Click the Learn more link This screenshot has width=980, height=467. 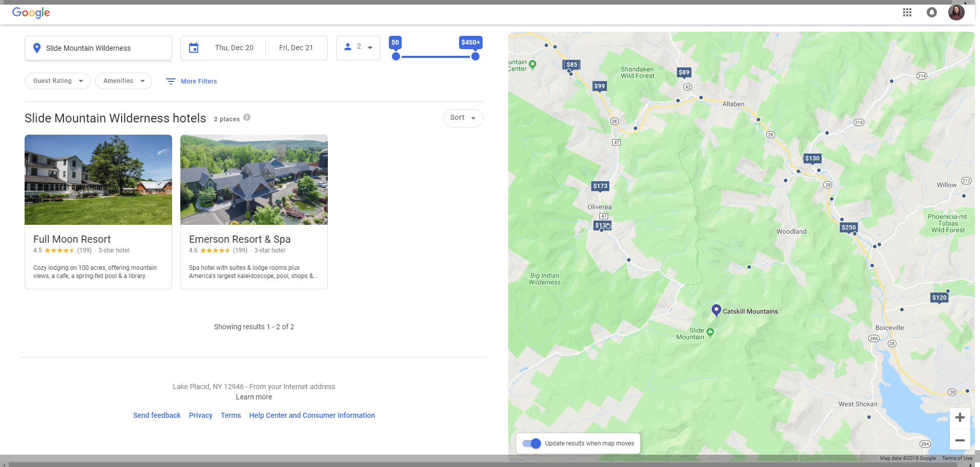(254, 397)
